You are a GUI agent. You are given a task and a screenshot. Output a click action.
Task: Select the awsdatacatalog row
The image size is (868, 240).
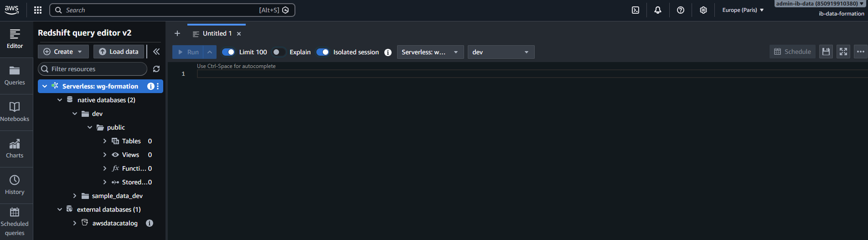point(100,223)
